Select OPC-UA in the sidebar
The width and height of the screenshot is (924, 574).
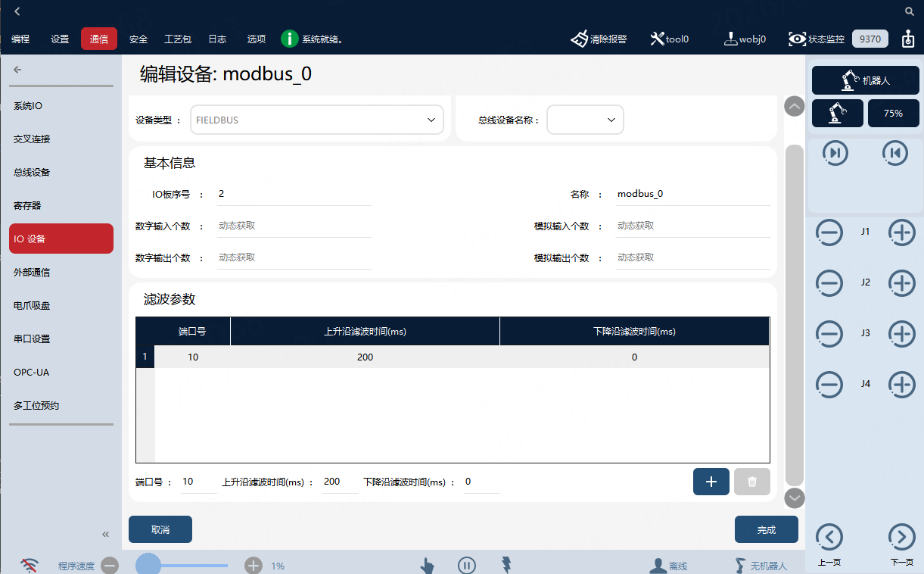tap(61, 372)
